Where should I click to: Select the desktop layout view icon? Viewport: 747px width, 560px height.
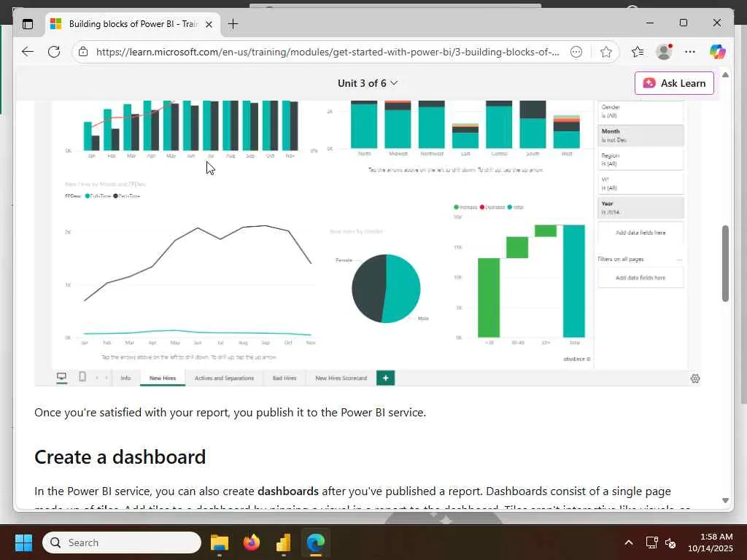click(x=61, y=378)
